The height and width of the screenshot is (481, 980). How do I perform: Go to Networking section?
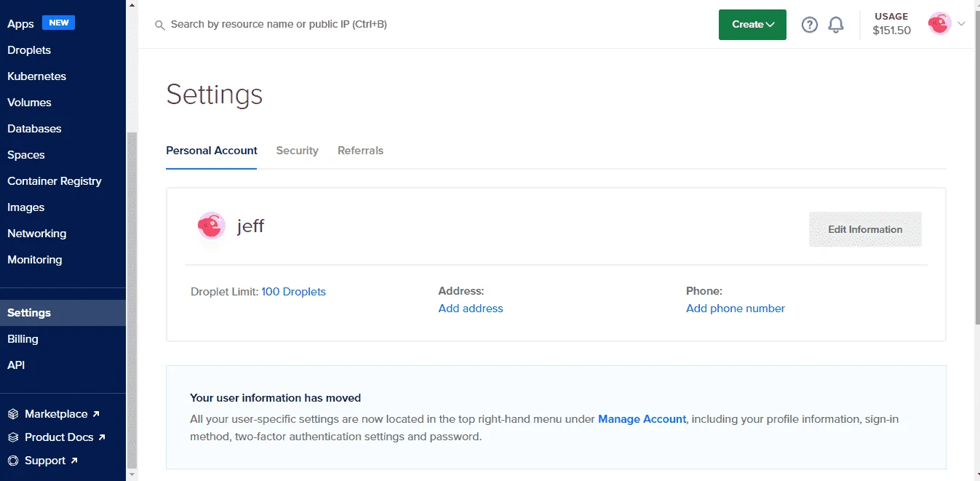coord(36,234)
